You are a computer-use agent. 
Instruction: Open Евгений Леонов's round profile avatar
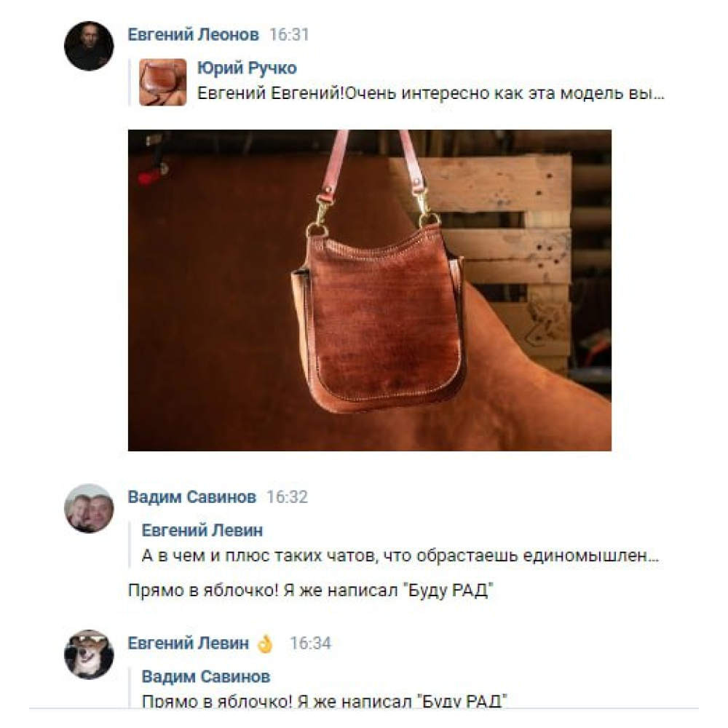coord(89,46)
